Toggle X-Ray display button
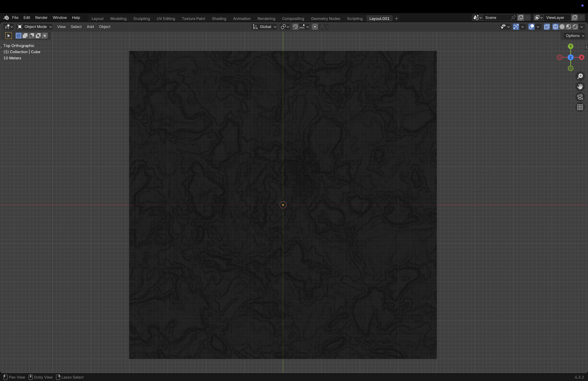588x381 pixels. (x=547, y=27)
